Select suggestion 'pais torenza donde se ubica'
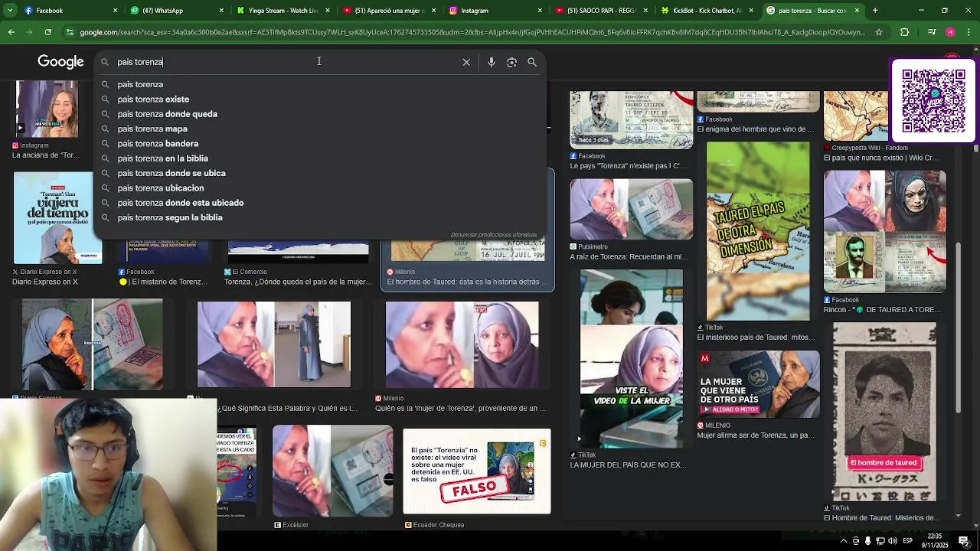The height and width of the screenshot is (551, 980). coord(171,173)
